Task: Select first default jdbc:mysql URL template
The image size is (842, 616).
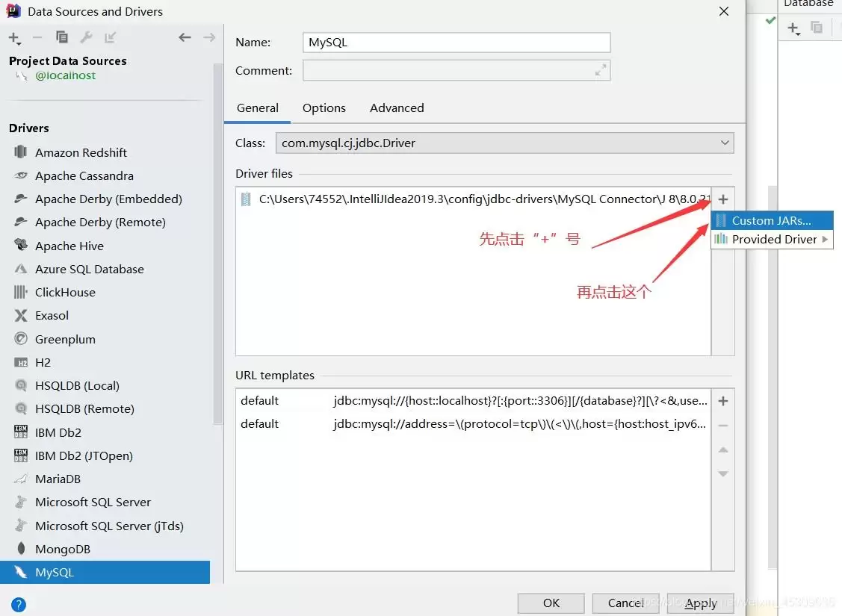Action: [x=474, y=401]
